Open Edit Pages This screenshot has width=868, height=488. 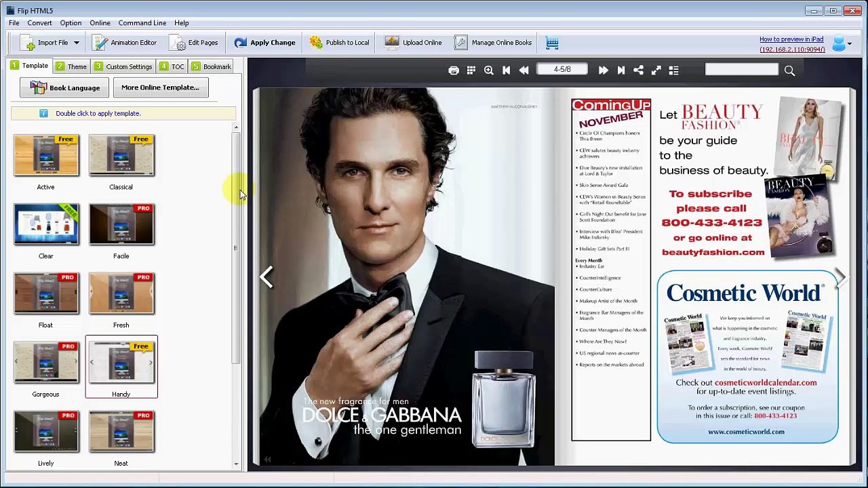pyautogui.click(x=194, y=43)
